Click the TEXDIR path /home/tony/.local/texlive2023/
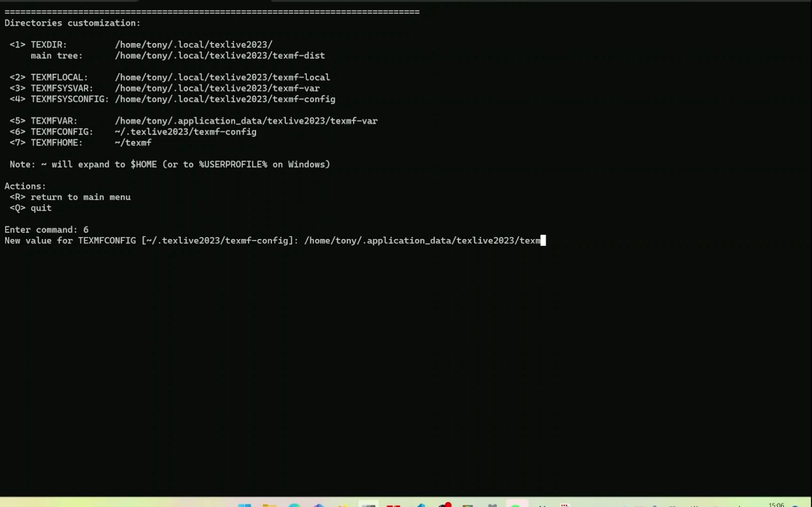The width and height of the screenshot is (812, 507). coord(193,44)
